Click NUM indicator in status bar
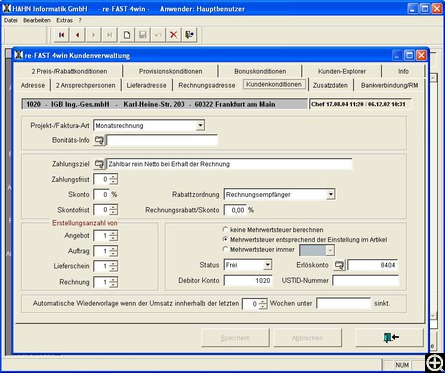This screenshot has height=373, width=445. (x=402, y=365)
